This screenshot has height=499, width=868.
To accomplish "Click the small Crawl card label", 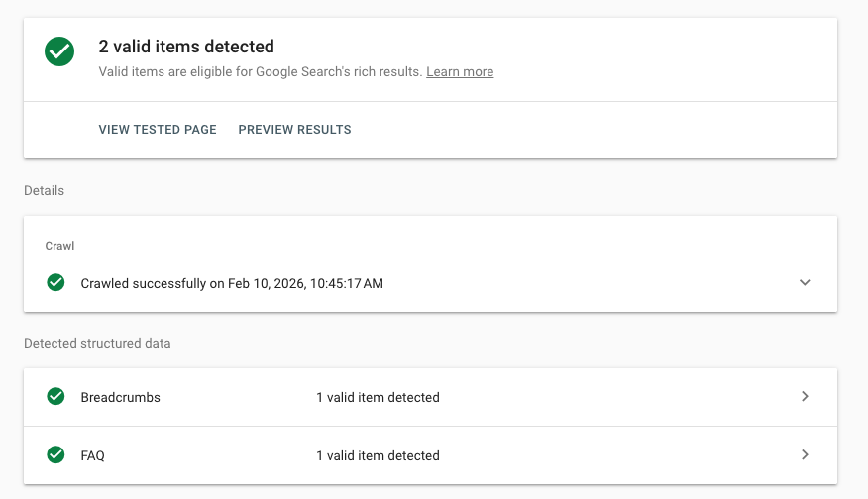I will 59,245.
